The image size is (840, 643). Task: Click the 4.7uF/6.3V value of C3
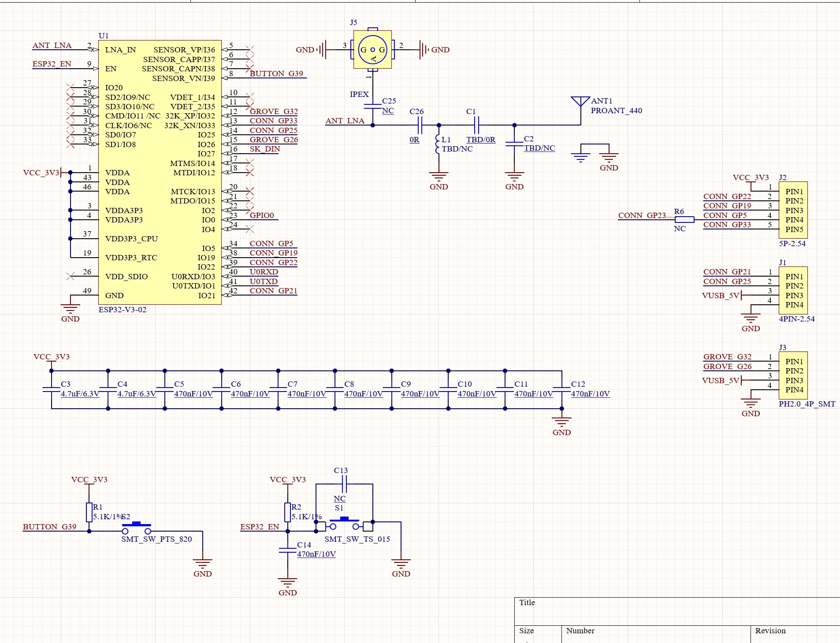(x=80, y=394)
